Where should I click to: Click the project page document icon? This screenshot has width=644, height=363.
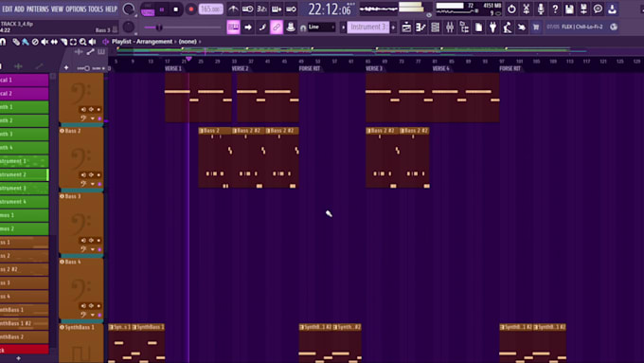pos(478,27)
